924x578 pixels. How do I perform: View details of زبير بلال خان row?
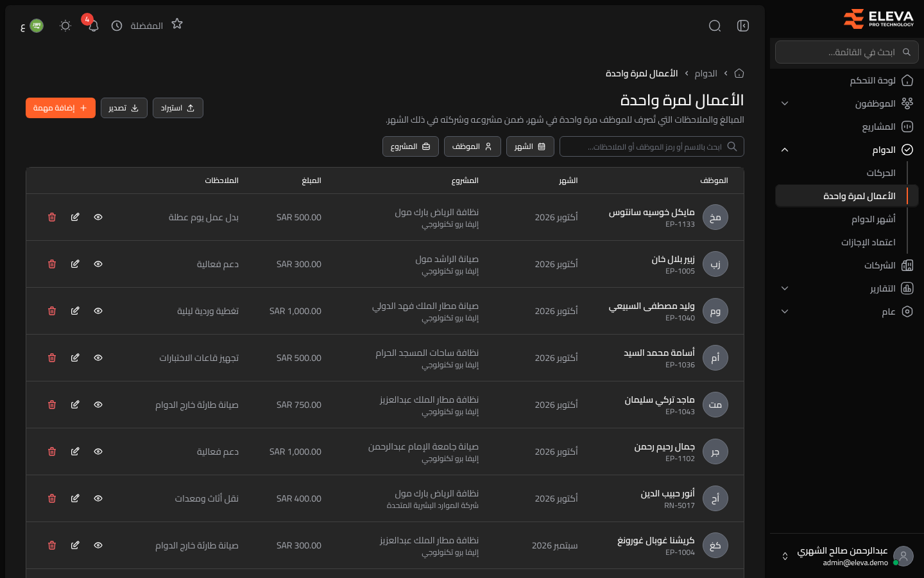point(98,264)
